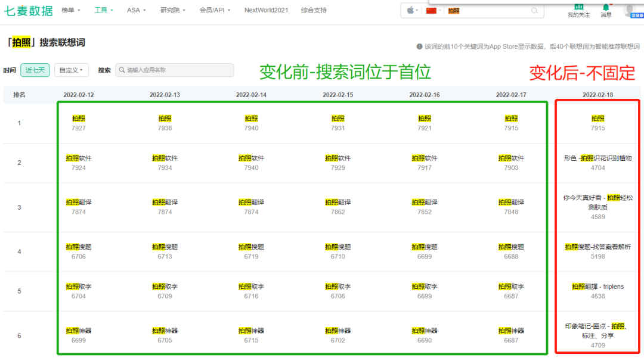Click the 七麦数据 logo
Screen dimensions: 644x358
pyautogui.click(x=29, y=11)
